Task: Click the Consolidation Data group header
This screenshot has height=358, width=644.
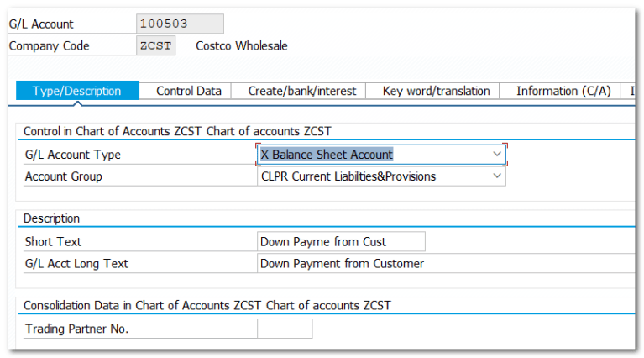Action: pyautogui.click(x=207, y=305)
